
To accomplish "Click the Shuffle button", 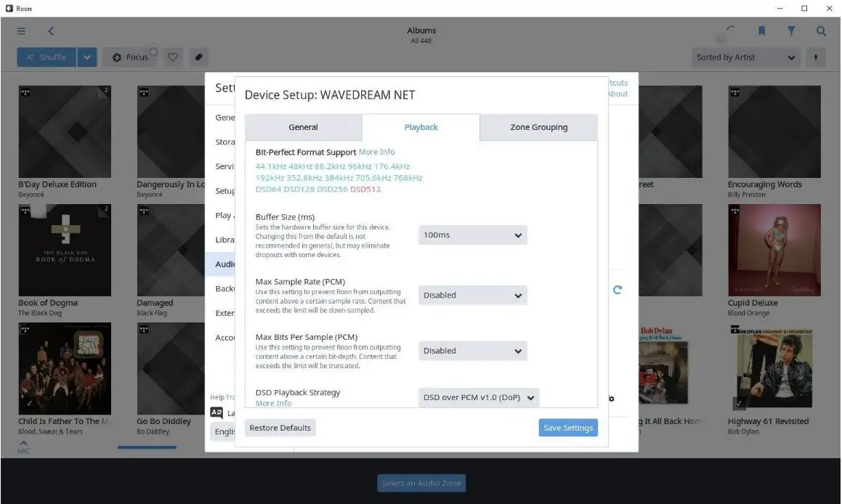I will tap(46, 57).
